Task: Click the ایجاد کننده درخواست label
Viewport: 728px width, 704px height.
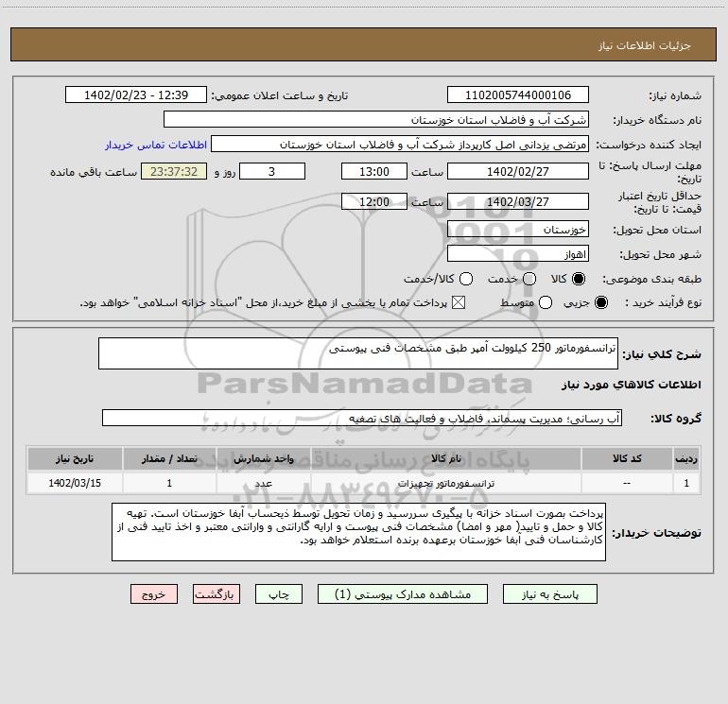Action: pyautogui.click(x=649, y=145)
